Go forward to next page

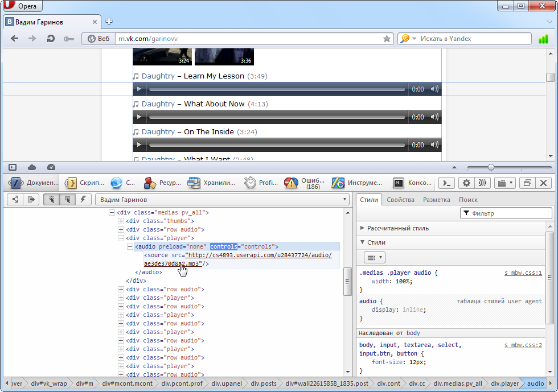pyautogui.click(x=32, y=39)
